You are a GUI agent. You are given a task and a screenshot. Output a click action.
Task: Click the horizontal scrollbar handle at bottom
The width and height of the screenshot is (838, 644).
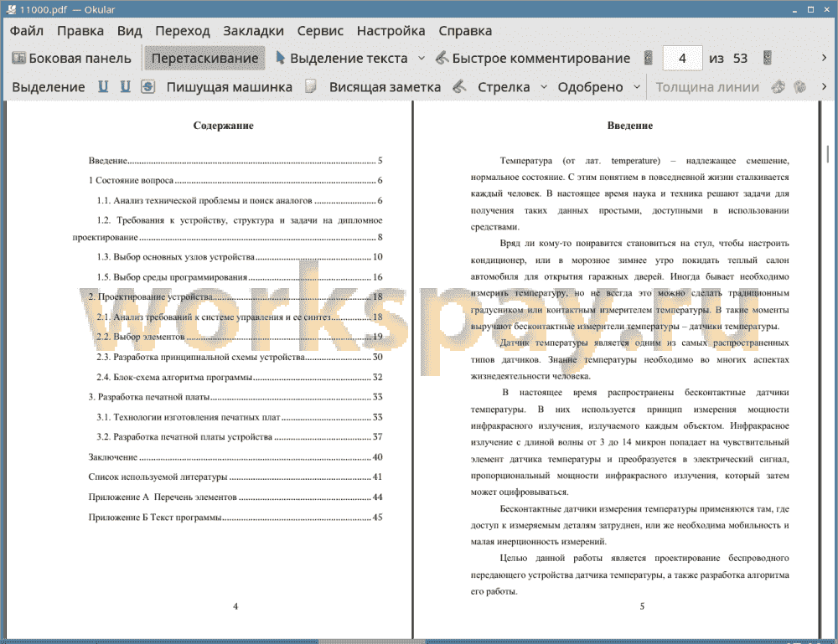[371, 641]
